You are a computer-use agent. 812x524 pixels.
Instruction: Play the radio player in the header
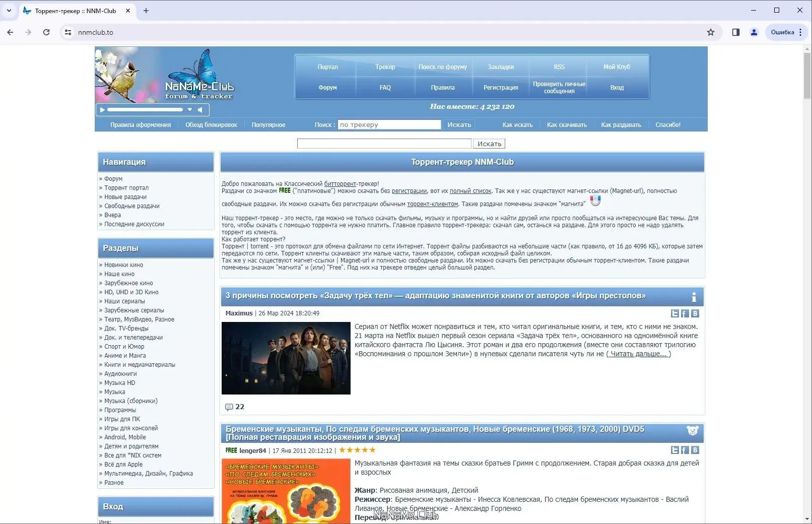tap(102, 109)
